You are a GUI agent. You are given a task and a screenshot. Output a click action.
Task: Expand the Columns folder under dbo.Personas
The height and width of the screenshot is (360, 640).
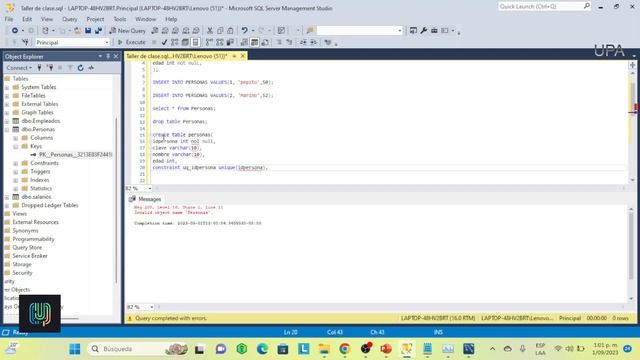[16, 138]
